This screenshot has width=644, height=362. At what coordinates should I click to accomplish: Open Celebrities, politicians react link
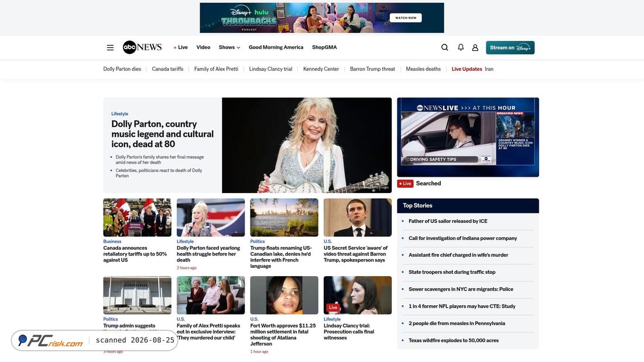pos(159,173)
